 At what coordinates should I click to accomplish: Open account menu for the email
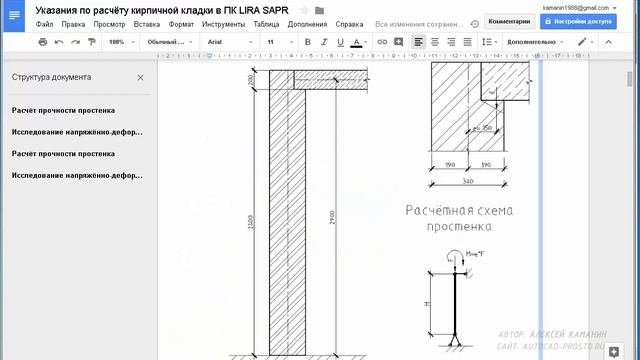pyautogui.click(x=579, y=8)
